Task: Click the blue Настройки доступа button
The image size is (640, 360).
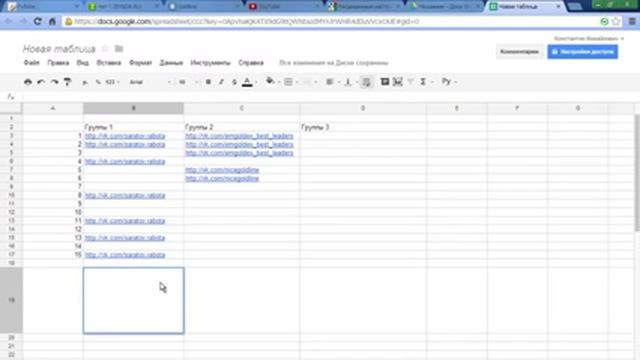Action: coord(582,52)
